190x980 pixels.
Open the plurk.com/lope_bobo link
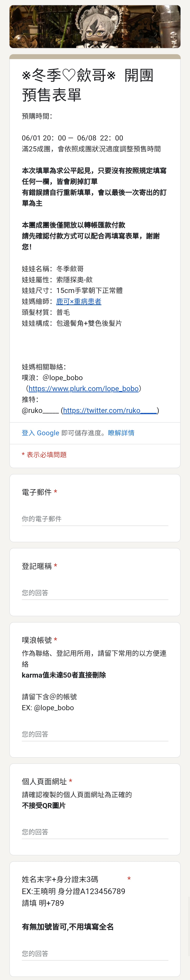[83, 388]
